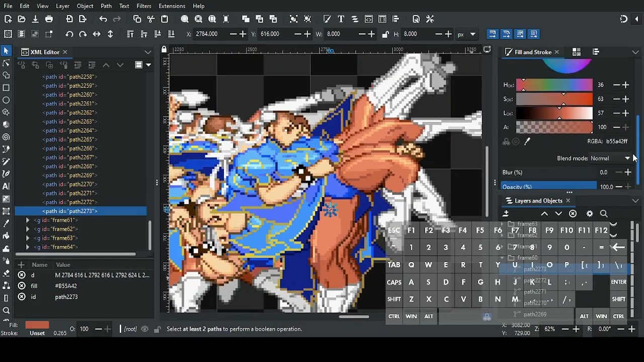Image resolution: width=644 pixels, height=362 pixels.
Task: Adjust the Opacity (%) slider
Action: 549,187
